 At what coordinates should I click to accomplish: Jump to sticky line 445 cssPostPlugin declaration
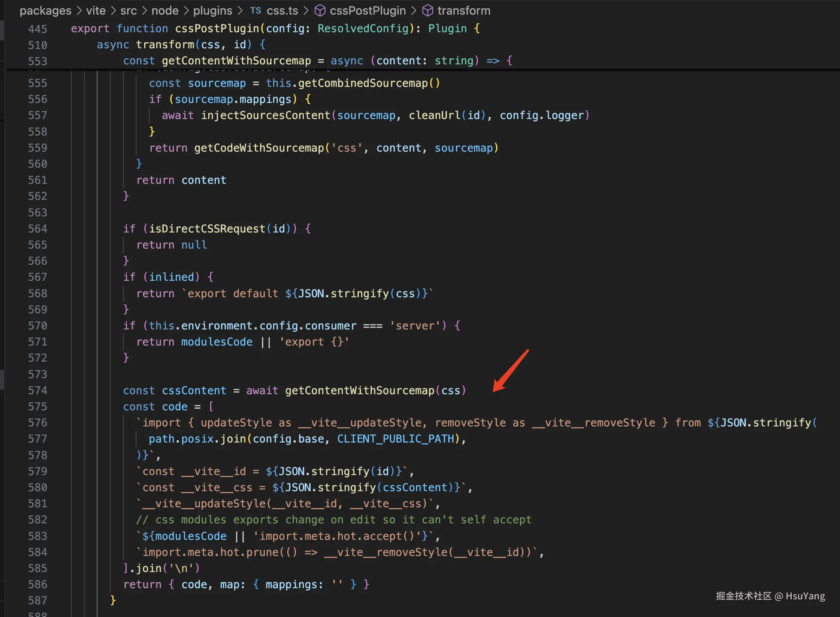point(217,28)
